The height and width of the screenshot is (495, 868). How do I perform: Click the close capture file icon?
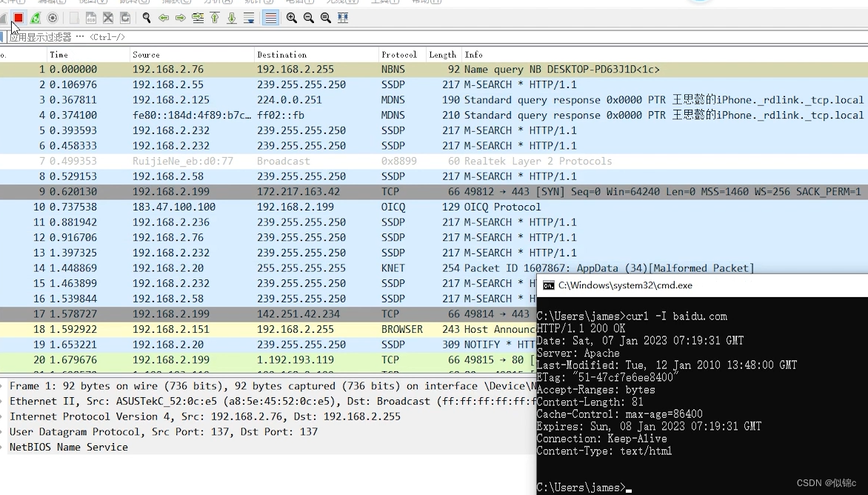tap(108, 19)
